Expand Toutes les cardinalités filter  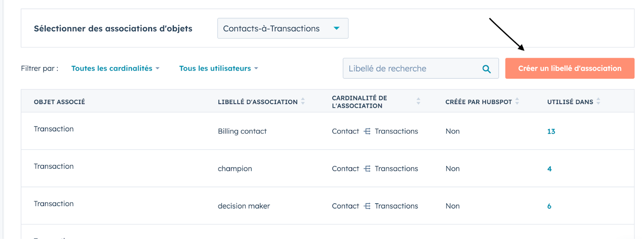tap(115, 68)
